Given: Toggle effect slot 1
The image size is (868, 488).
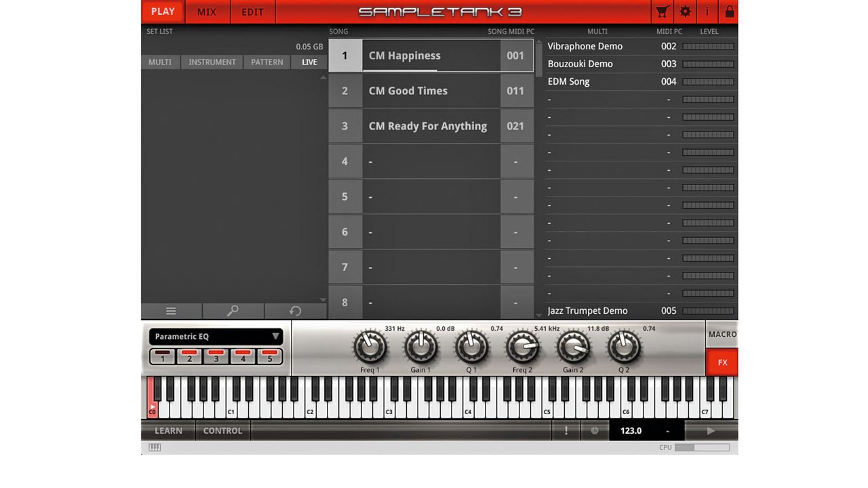Looking at the screenshot, I should tap(162, 356).
